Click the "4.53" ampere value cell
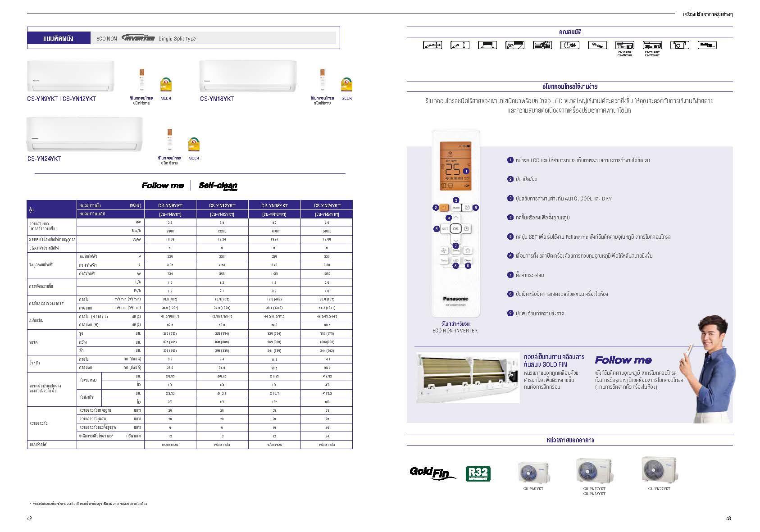Image resolution: width=760 pixels, height=532 pixels. (222, 265)
